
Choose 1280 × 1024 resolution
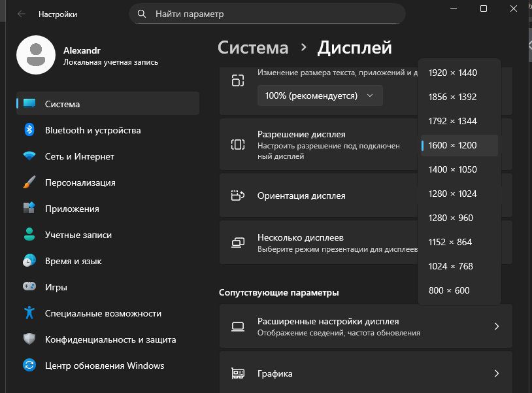[x=459, y=194]
